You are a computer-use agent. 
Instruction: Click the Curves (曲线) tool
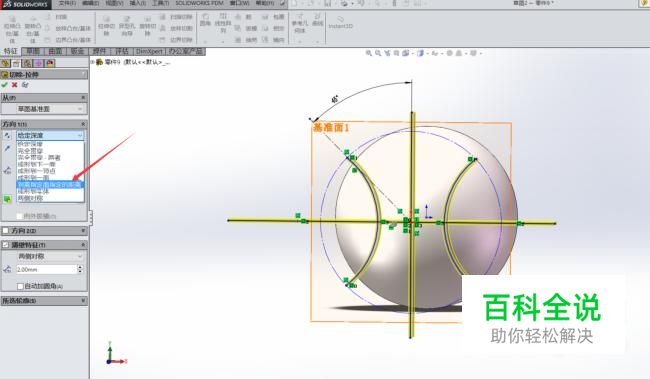pyautogui.click(x=318, y=20)
